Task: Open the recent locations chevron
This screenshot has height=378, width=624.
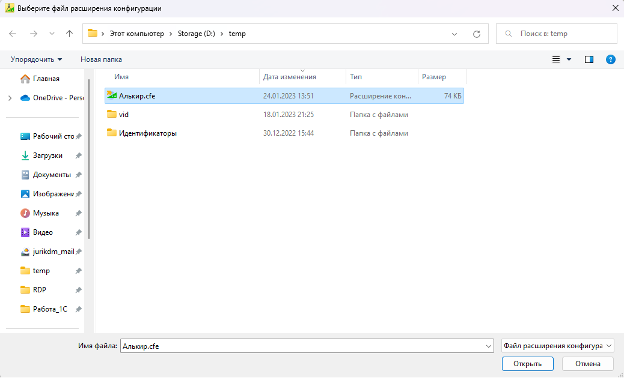Action: click(x=52, y=34)
